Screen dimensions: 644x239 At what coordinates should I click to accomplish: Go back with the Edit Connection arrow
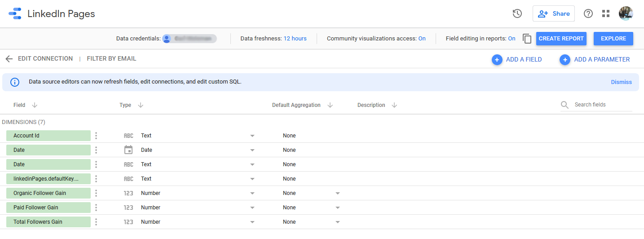[9, 59]
